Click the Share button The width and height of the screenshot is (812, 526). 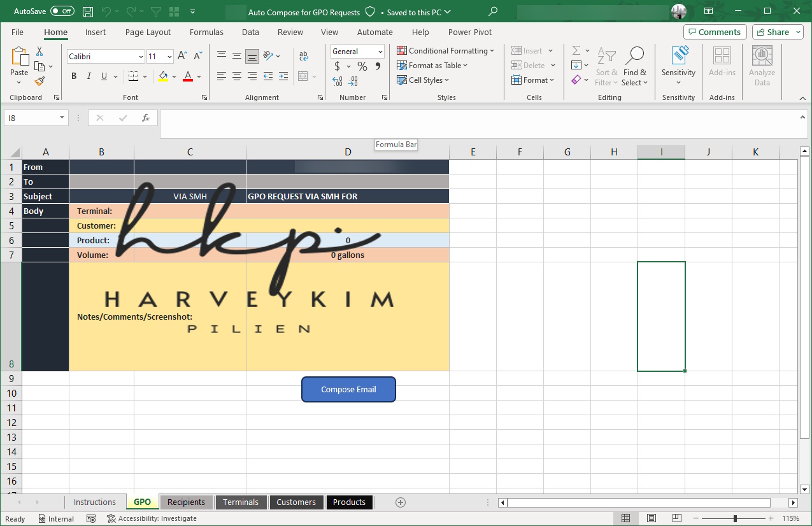click(778, 32)
